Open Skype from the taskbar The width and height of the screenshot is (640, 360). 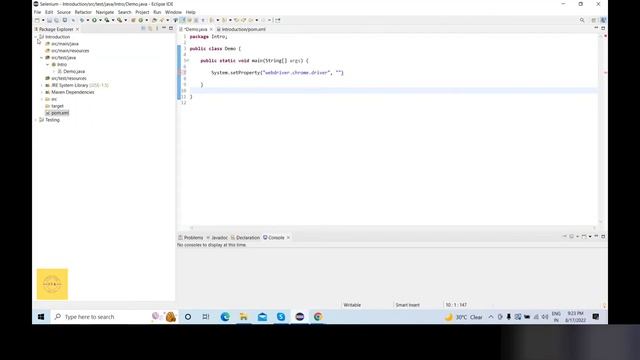(281, 317)
